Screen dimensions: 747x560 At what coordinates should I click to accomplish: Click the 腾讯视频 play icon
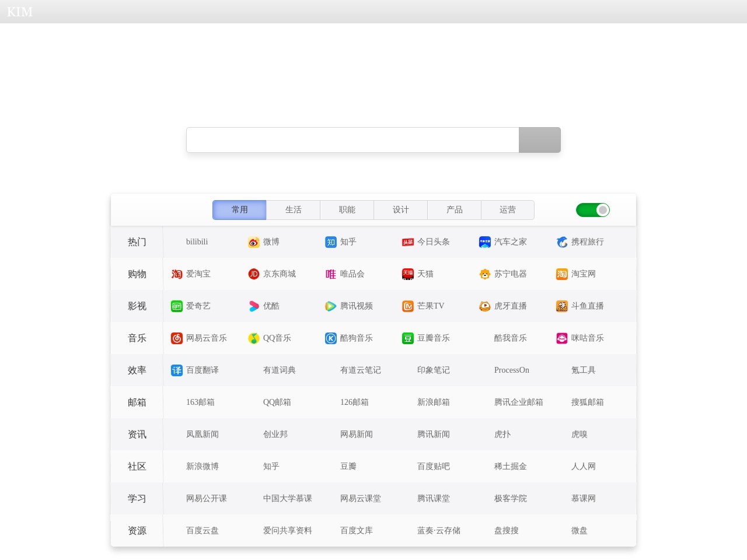click(331, 306)
